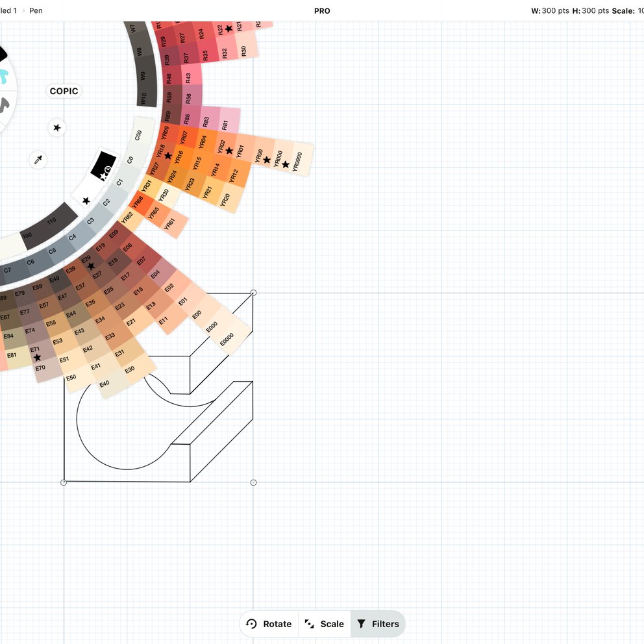
Task: Select Pen in the top breadcrumb
Action: 36,10
